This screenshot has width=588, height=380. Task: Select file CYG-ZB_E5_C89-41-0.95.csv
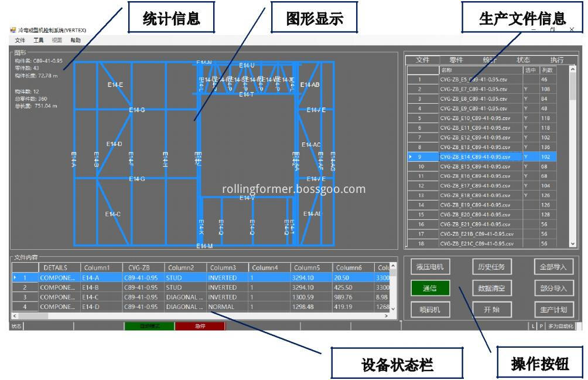pos(481,80)
